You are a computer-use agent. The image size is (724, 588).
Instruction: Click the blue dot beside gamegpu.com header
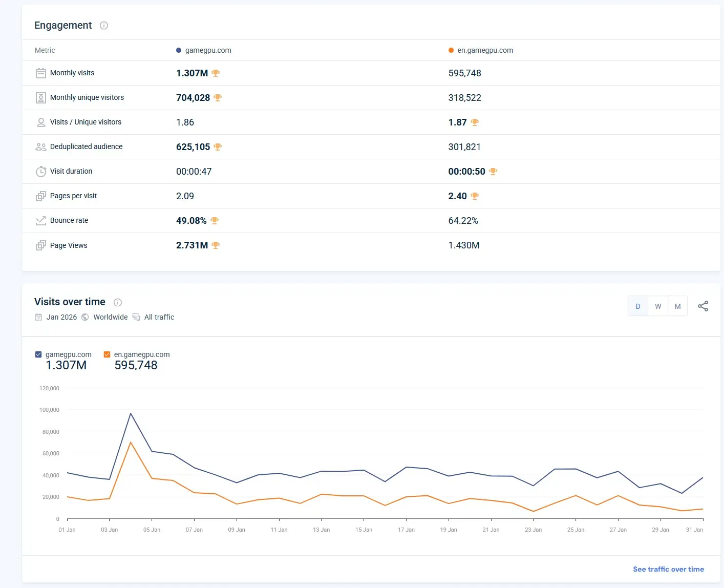(x=179, y=50)
